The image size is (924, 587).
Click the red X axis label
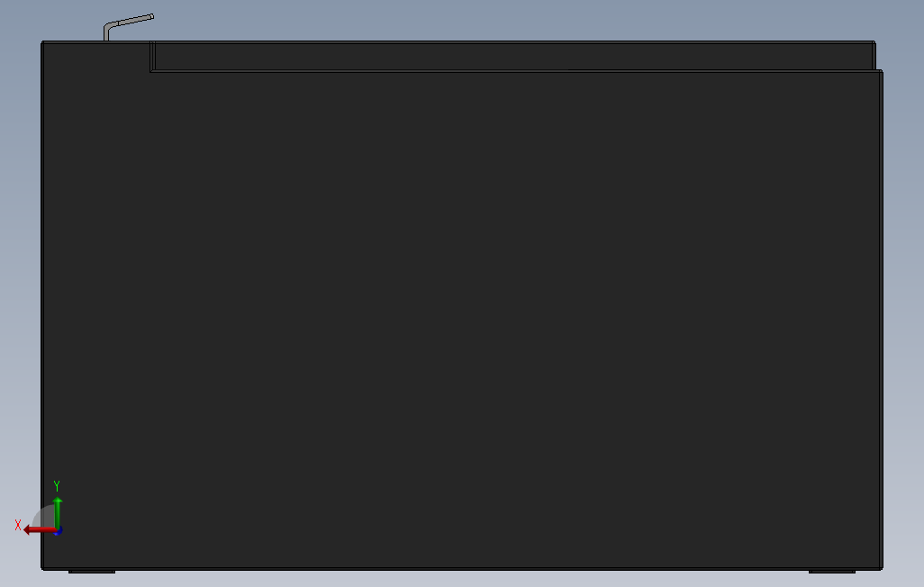pyautogui.click(x=18, y=525)
